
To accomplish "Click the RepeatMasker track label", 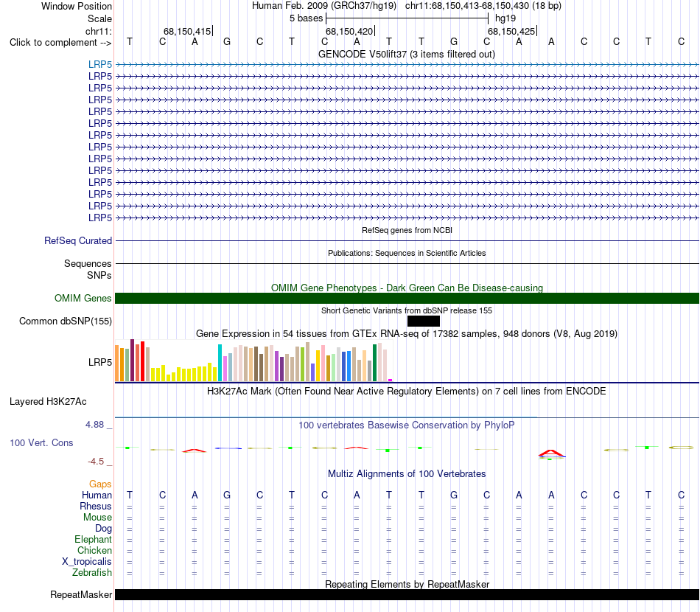I will click(81, 594).
